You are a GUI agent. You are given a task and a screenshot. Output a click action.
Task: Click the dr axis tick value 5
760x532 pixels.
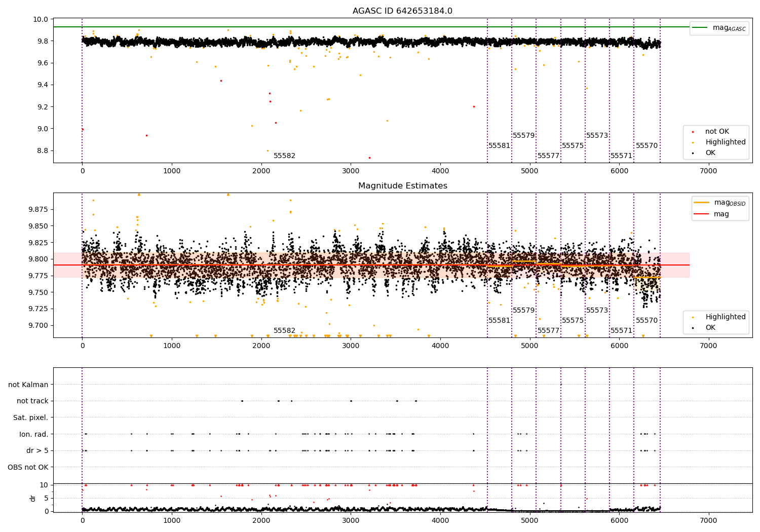tap(47, 498)
